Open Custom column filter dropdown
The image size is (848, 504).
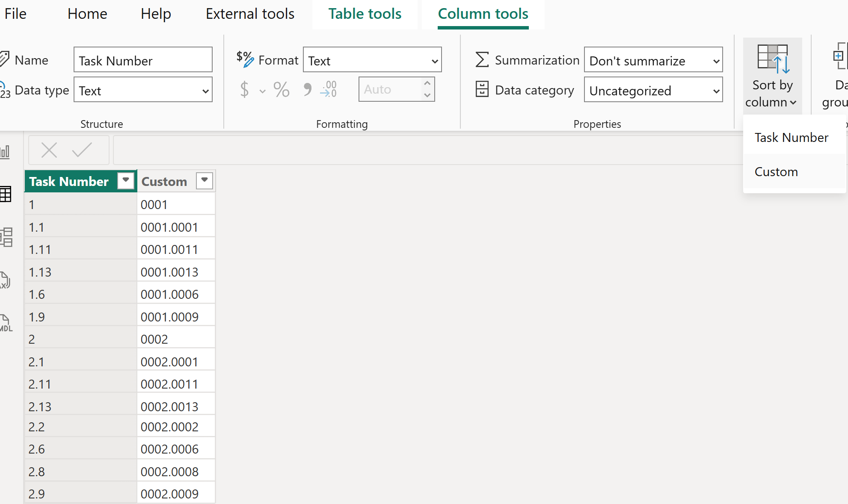click(x=205, y=180)
